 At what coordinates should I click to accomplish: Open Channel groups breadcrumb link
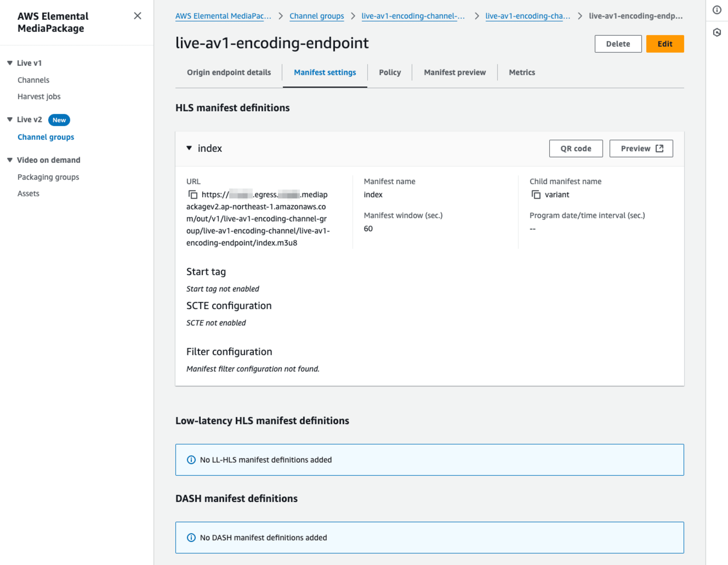(x=317, y=16)
